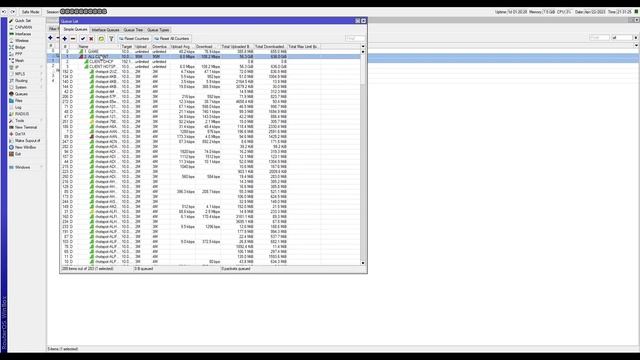Remove the selected queue with the minus icon

(73, 39)
